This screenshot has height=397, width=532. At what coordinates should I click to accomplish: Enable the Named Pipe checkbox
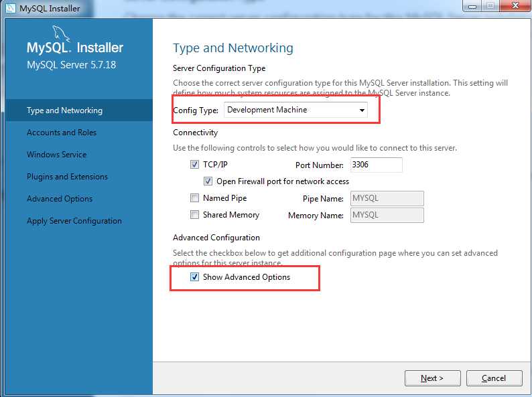pos(194,198)
